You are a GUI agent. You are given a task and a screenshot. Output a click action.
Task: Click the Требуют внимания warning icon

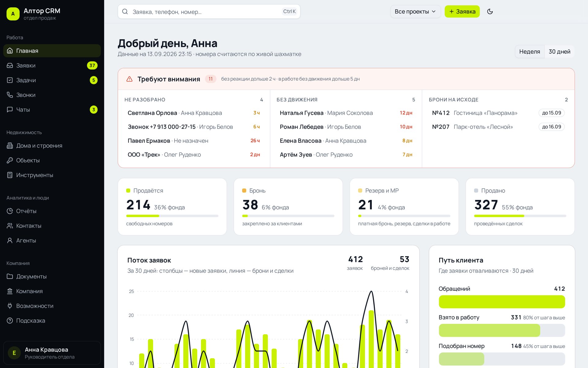130,79
